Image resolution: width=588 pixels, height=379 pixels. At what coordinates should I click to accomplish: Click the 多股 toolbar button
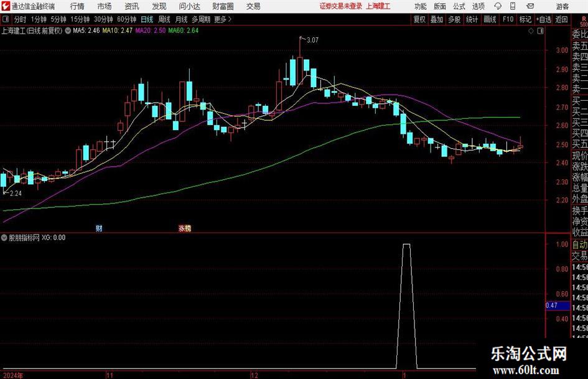tap(454, 19)
